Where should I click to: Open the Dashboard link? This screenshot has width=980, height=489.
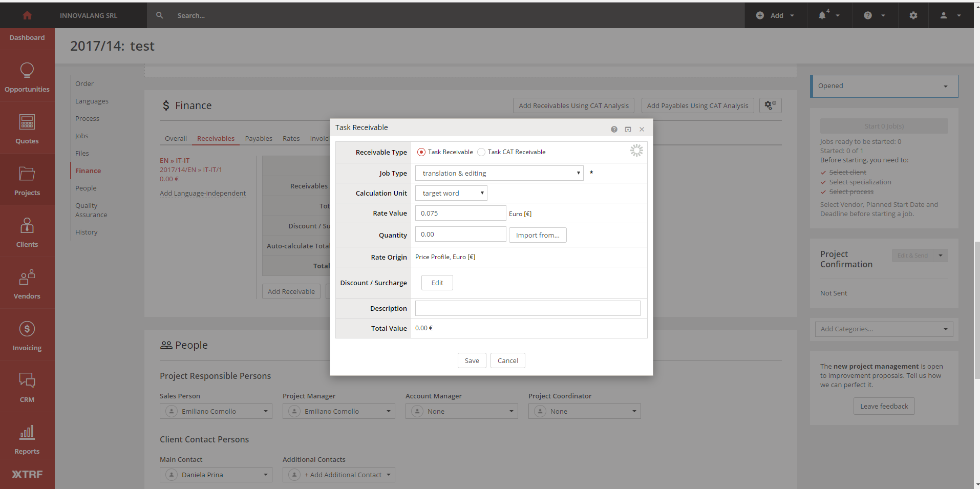(27, 37)
